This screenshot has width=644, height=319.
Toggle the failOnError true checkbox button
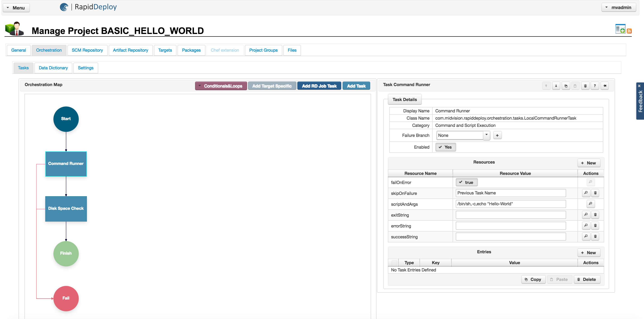(467, 182)
